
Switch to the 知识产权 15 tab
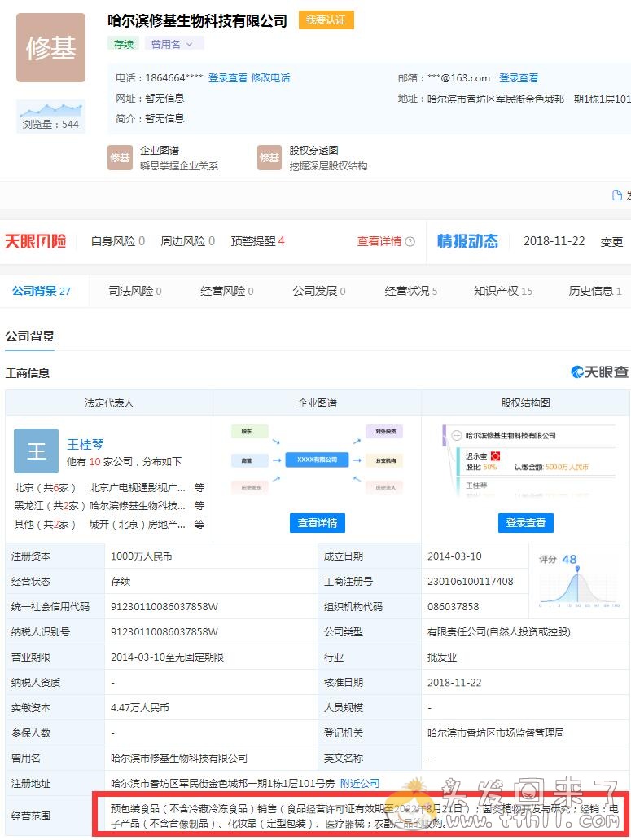tap(503, 291)
